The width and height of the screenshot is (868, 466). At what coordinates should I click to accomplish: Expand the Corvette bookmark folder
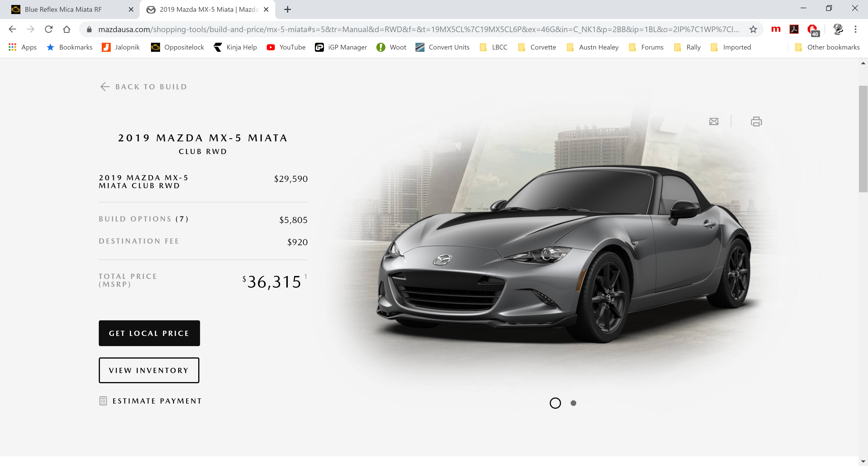(x=537, y=47)
